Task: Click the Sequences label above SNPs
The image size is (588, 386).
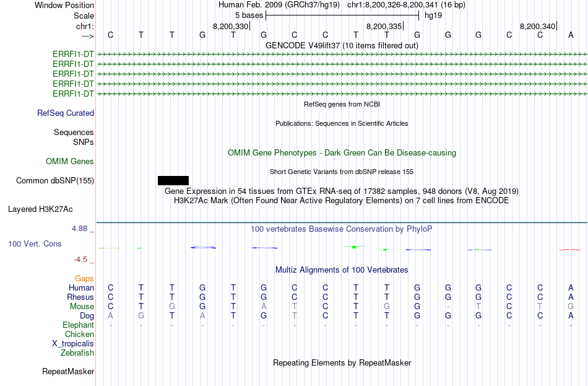Action: [x=74, y=132]
